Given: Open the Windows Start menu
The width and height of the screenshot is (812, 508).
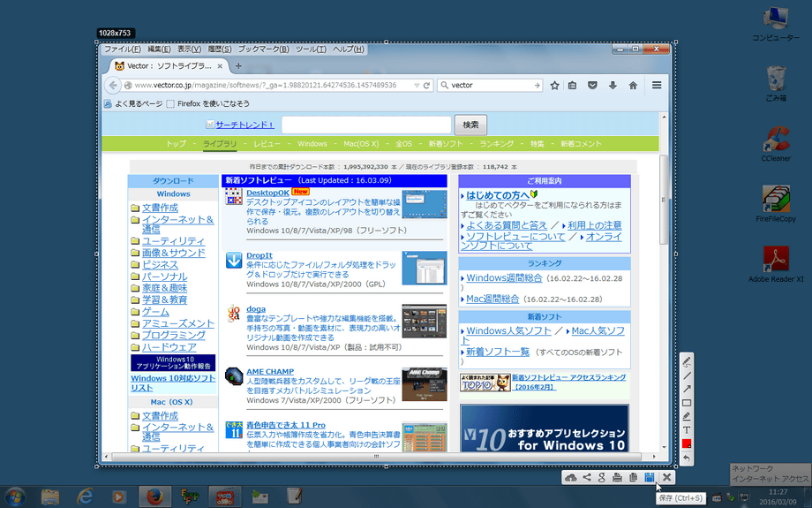Looking at the screenshot, I should [15, 497].
